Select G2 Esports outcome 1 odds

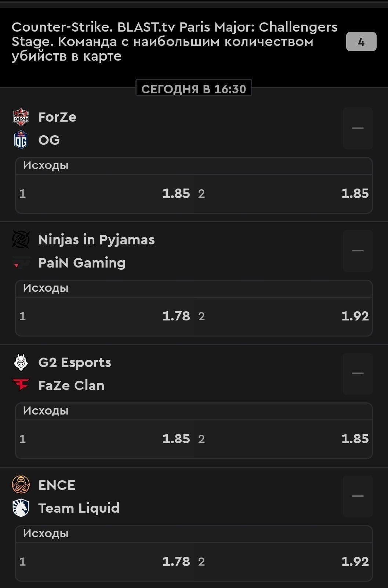[105, 439]
